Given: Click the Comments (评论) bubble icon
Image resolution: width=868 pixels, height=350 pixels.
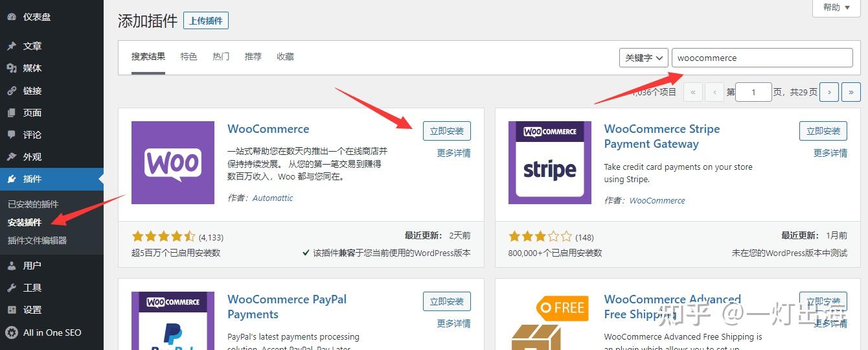Looking at the screenshot, I should (12, 135).
